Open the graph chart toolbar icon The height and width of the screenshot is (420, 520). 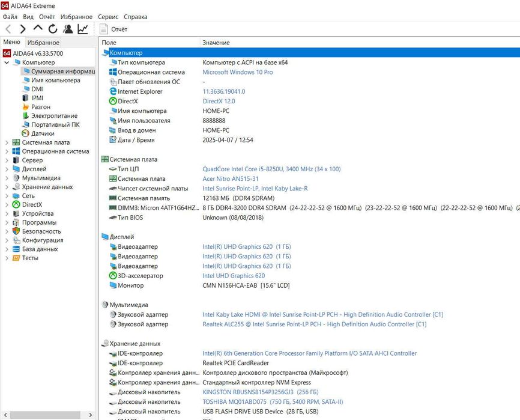[x=83, y=29]
